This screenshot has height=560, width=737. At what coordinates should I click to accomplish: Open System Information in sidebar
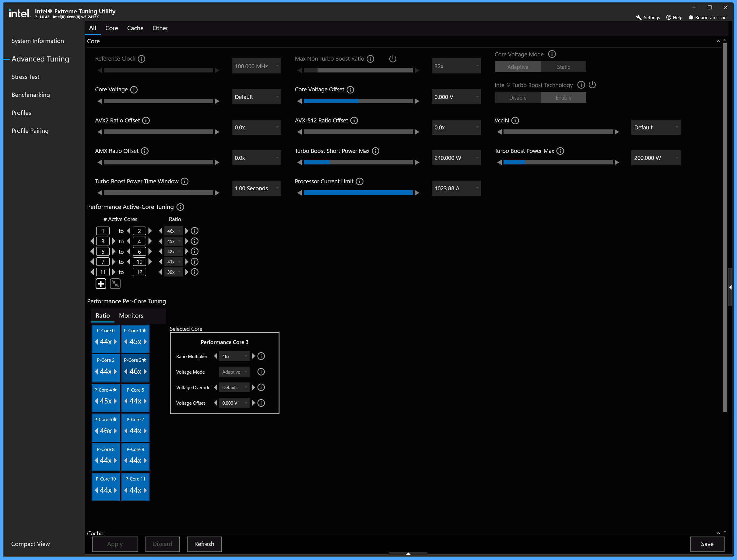(x=38, y=41)
